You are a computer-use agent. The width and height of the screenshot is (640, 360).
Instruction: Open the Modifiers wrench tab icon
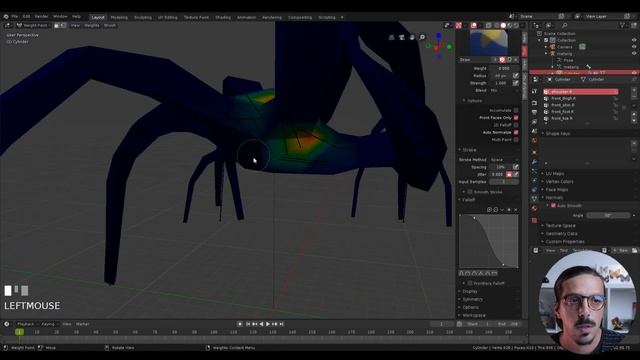click(x=534, y=162)
